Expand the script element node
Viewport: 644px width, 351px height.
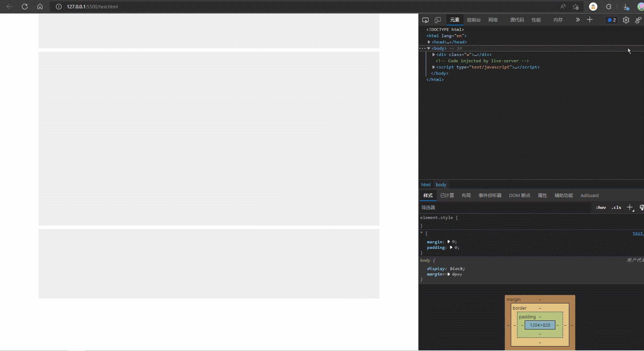(433, 67)
